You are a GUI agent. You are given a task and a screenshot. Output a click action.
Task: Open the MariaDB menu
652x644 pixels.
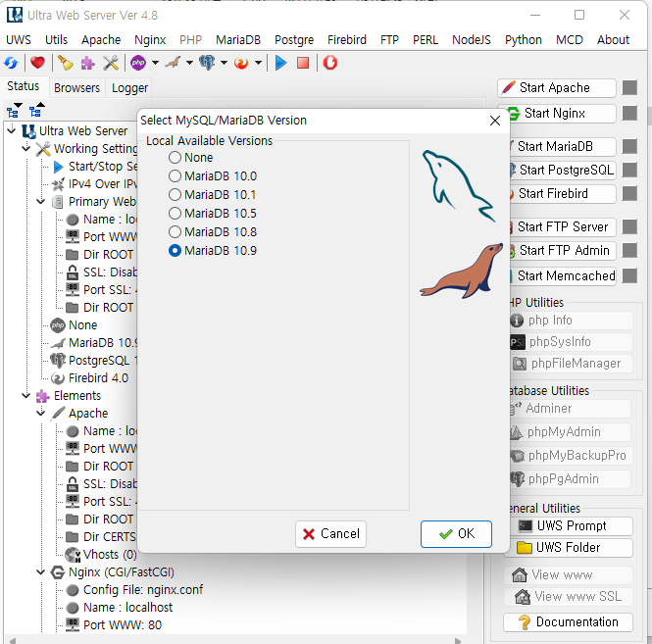238,40
